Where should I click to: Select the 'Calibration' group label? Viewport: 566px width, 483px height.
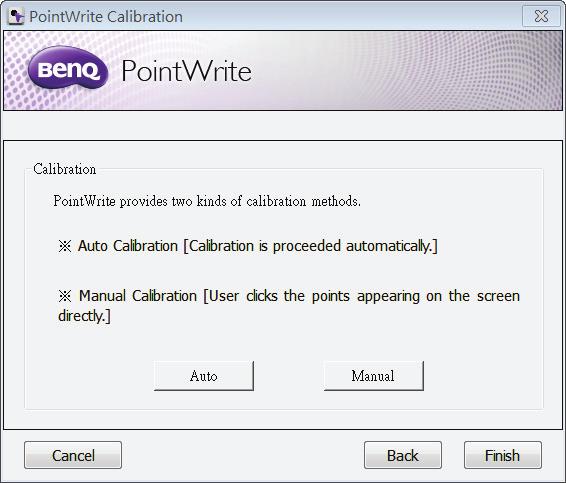pyautogui.click(x=65, y=169)
